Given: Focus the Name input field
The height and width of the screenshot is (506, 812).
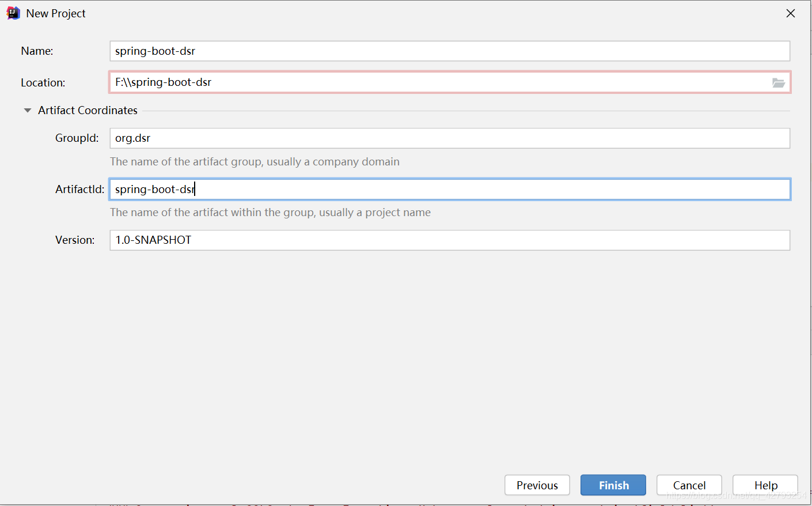Looking at the screenshot, I should coord(450,51).
